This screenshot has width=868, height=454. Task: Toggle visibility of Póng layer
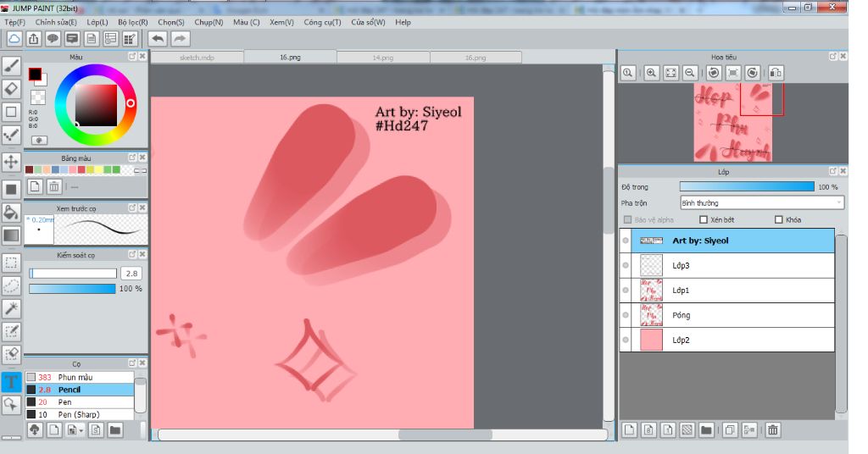pyautogui.click(x=626, y=315)
